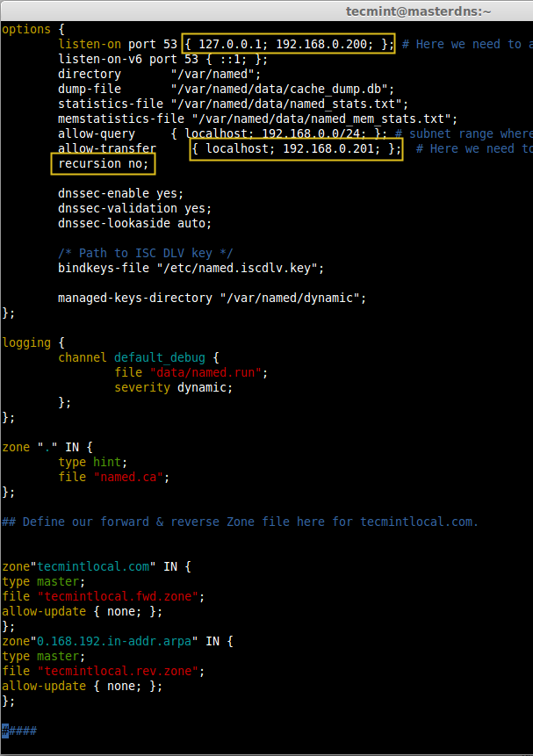Click the allow-transfer 192.168.0.201 block

(x=296, y=148)
